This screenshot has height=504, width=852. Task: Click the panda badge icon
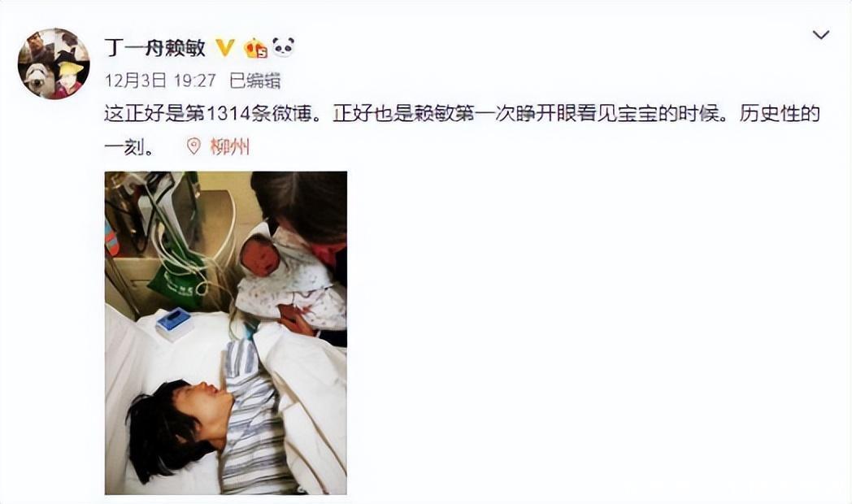point(283,47)
